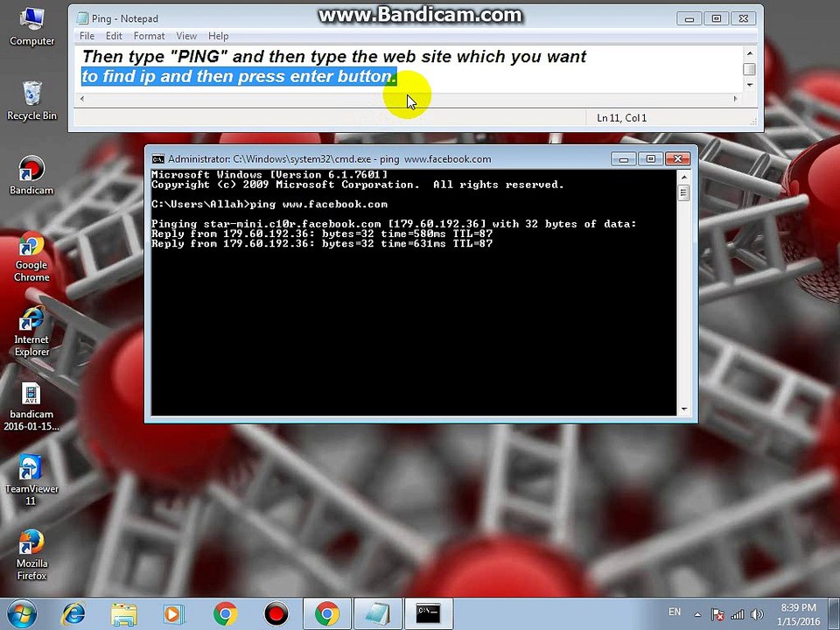Screen dimensions: 840x630
Task: Open the Windows Start menu
Action: click(22, 614)
